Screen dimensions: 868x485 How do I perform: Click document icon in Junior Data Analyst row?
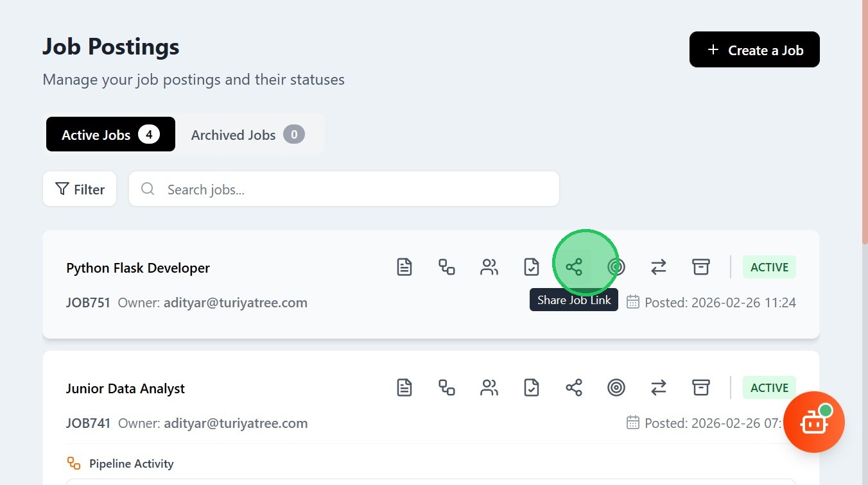404,387
